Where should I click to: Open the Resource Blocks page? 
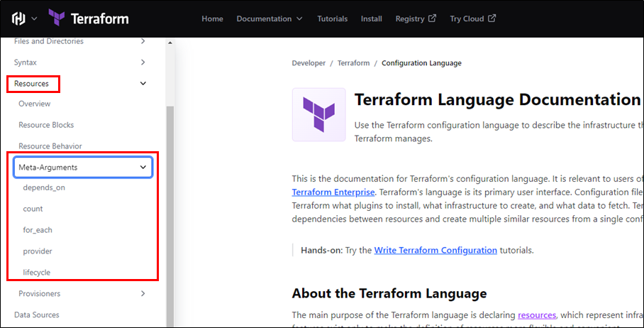(46, 125)
